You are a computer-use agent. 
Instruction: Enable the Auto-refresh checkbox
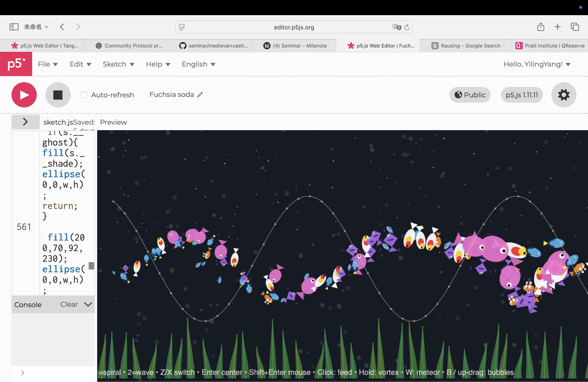[x=84, y=95]
